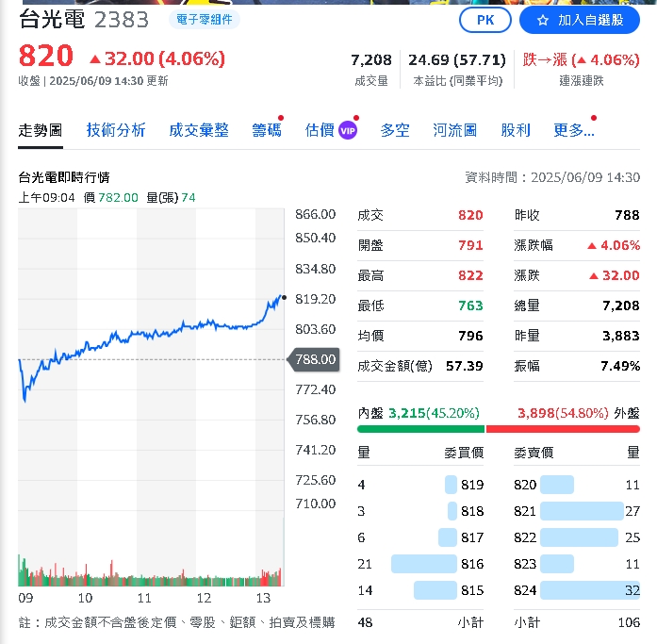The image size is (657, 644).
Task: Click the star icon in 加入自選股 button
Action: [543, 20]
